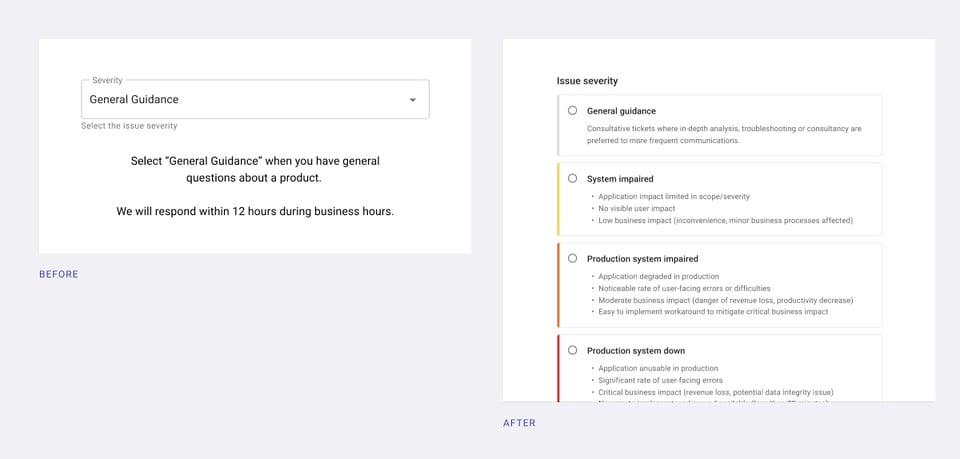The width and height of the screenshot is (960, 459).
Task: Click 'Critical business impact' bullet text
Action: (716, 392)
